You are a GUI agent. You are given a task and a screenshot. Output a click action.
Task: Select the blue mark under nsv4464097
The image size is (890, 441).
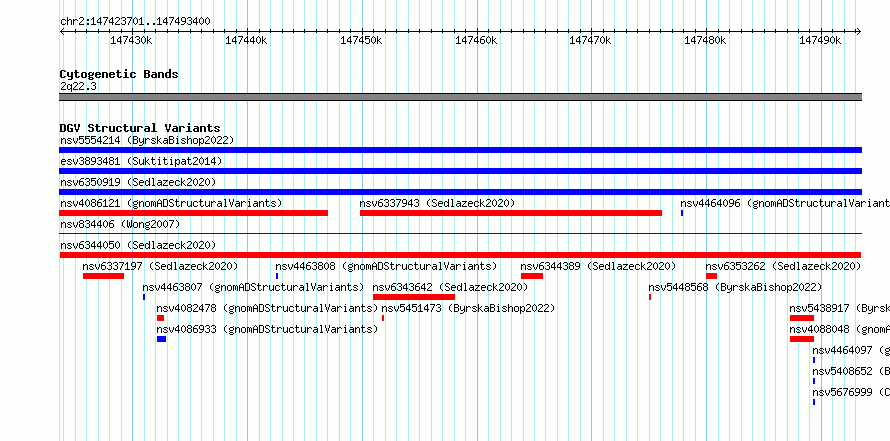(814, 360)
